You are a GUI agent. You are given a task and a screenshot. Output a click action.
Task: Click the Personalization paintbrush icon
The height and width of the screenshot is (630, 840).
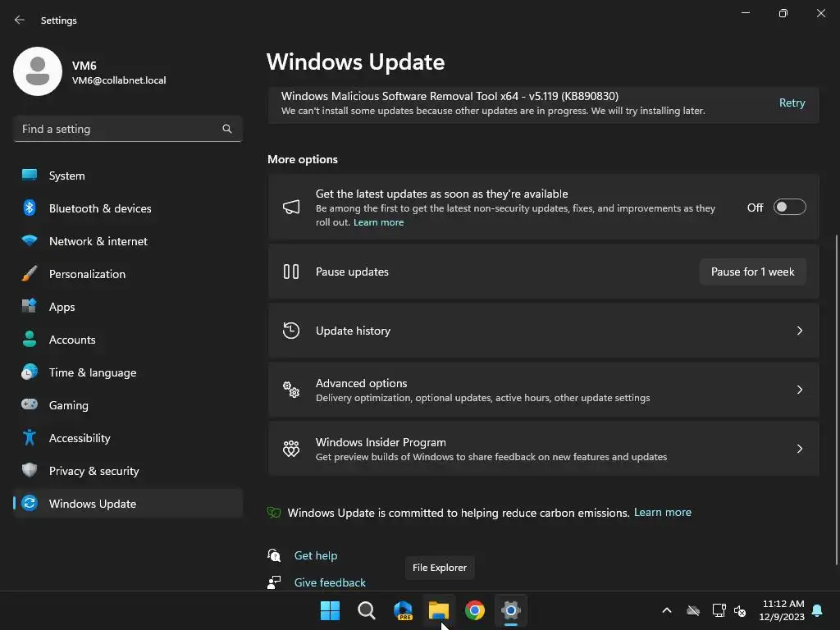coord(30,274)
